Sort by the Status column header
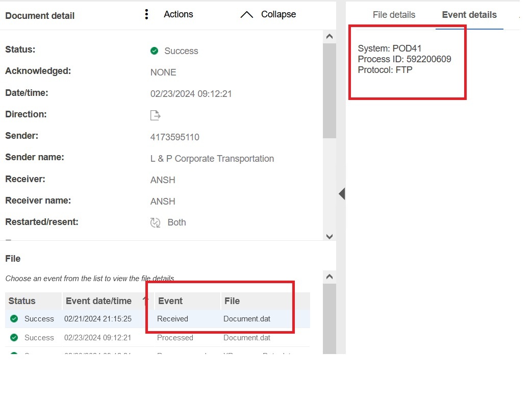The width and height of the screenshot is (532, 401). (22, 301)
